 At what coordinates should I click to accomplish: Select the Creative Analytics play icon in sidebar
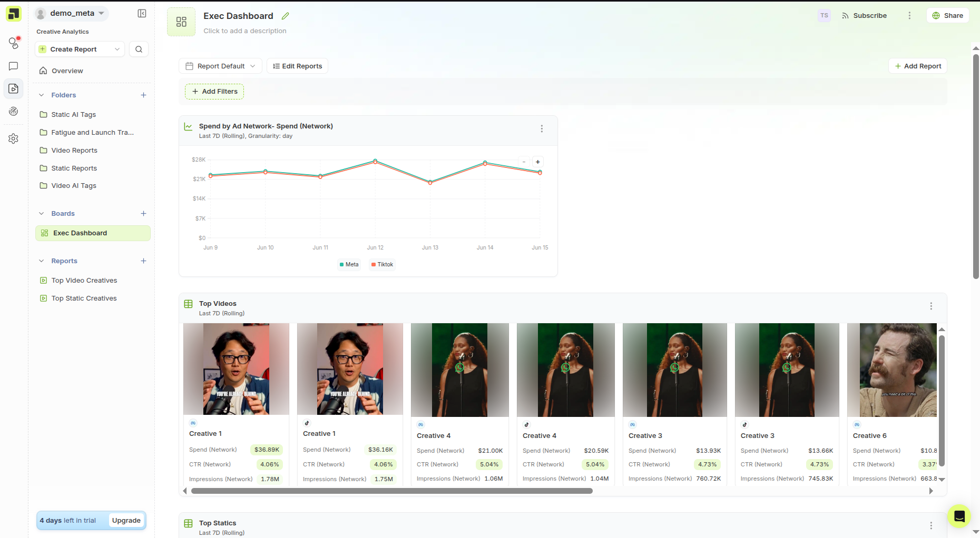coord(14,88)
